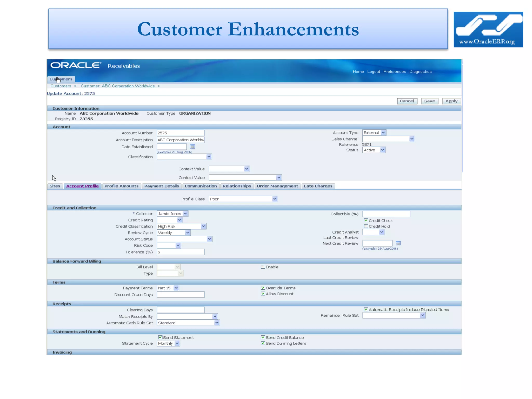Toggle the Send Dunning Letters checkbox

[263, 343]
